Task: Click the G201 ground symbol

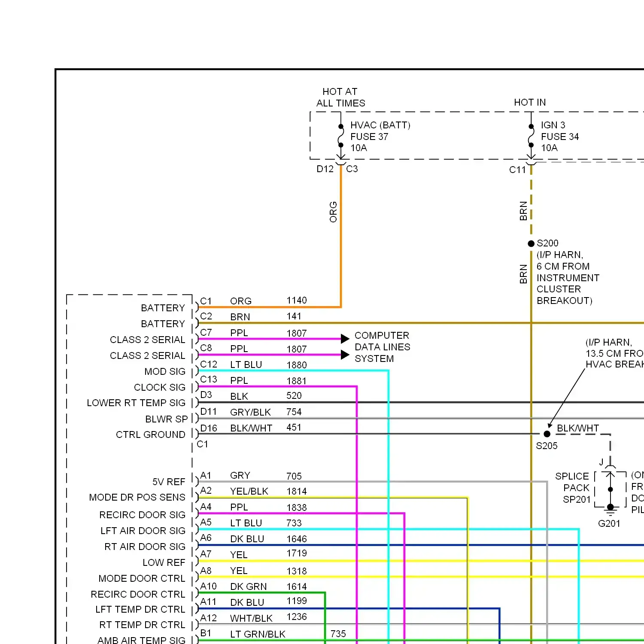Action: coord(610,510)
